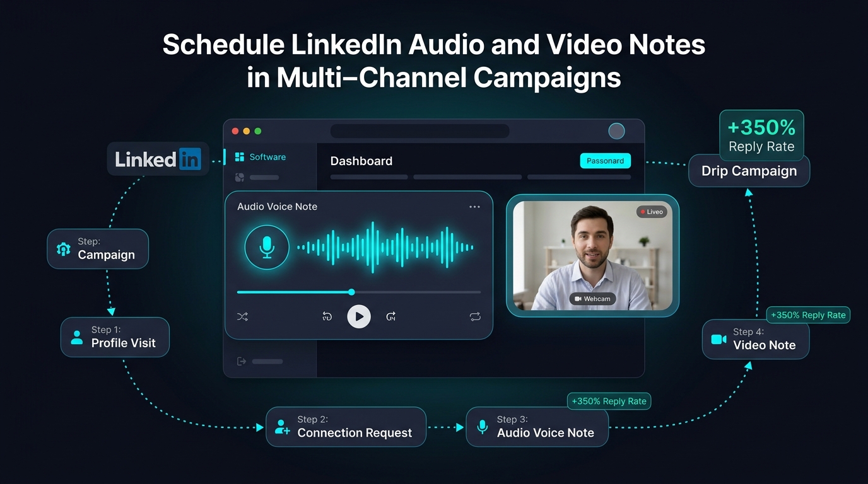Viewport: 868px width, 484px height.
Task: Click the add-person icon on Connection Request
Action: [x=283, y=427]
